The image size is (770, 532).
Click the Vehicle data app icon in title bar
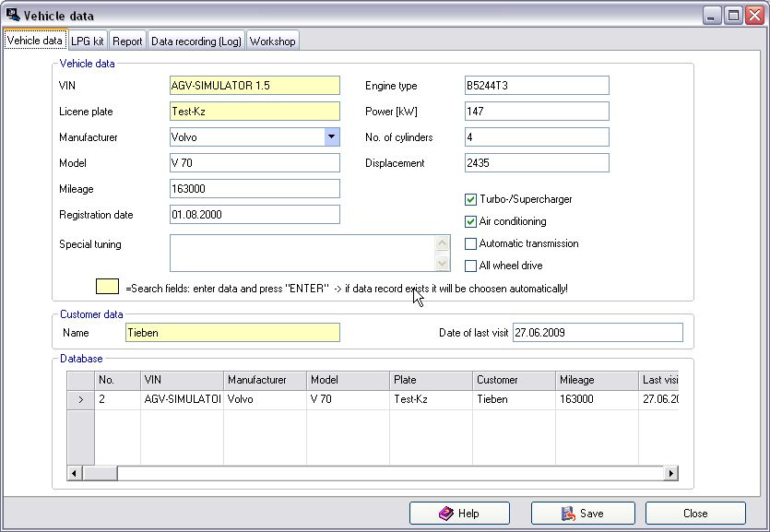pos(13,15)
